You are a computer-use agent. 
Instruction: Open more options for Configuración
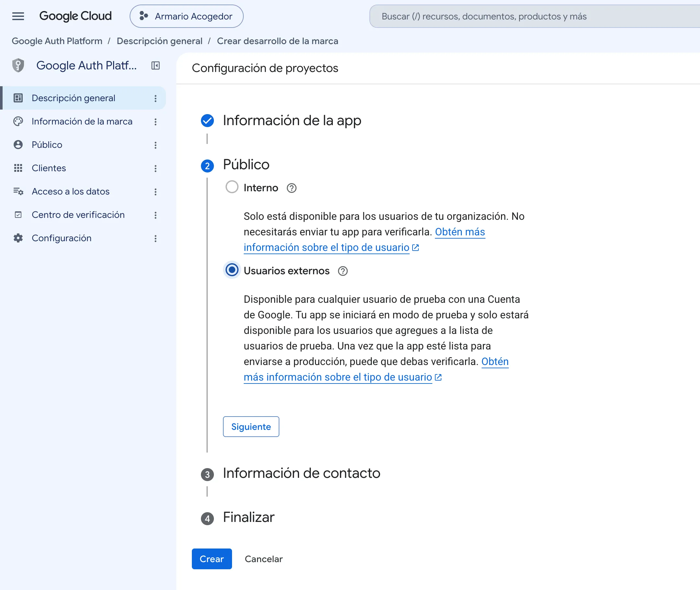156,239
